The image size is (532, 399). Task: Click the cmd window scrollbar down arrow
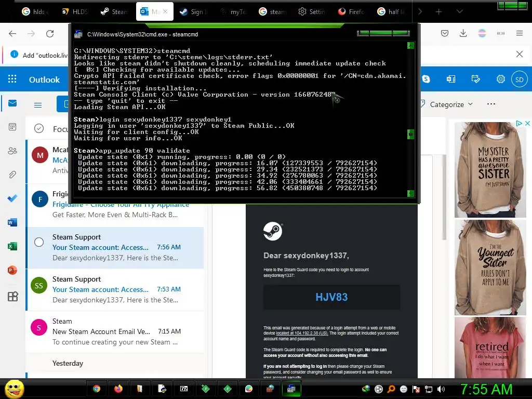pos(410,193)
